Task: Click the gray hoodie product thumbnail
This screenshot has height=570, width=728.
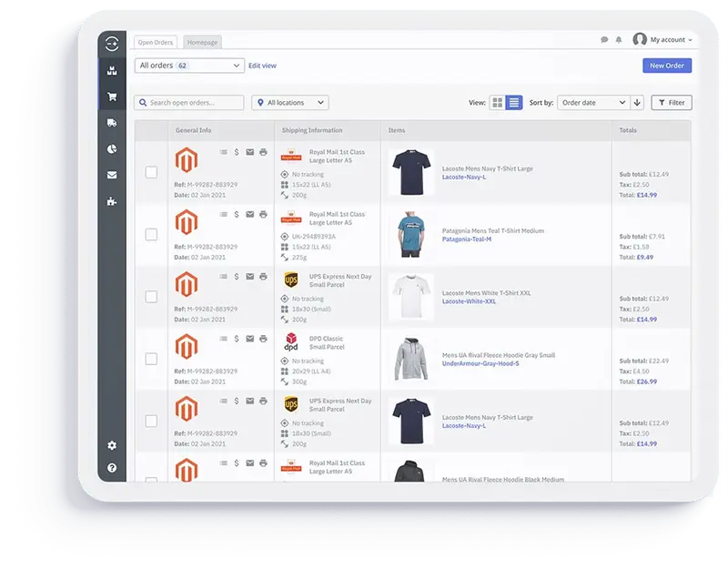Action: (411, 359)
